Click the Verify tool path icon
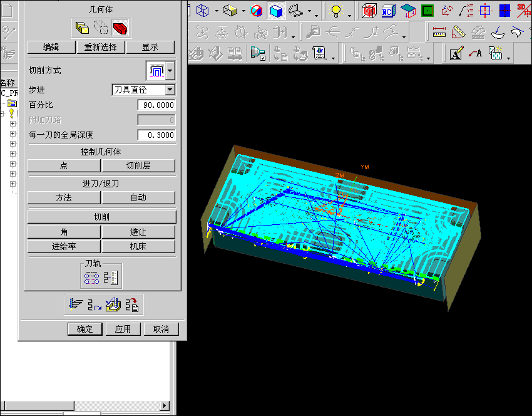Viewport: 532px width, 416px height. coord(113,304)
